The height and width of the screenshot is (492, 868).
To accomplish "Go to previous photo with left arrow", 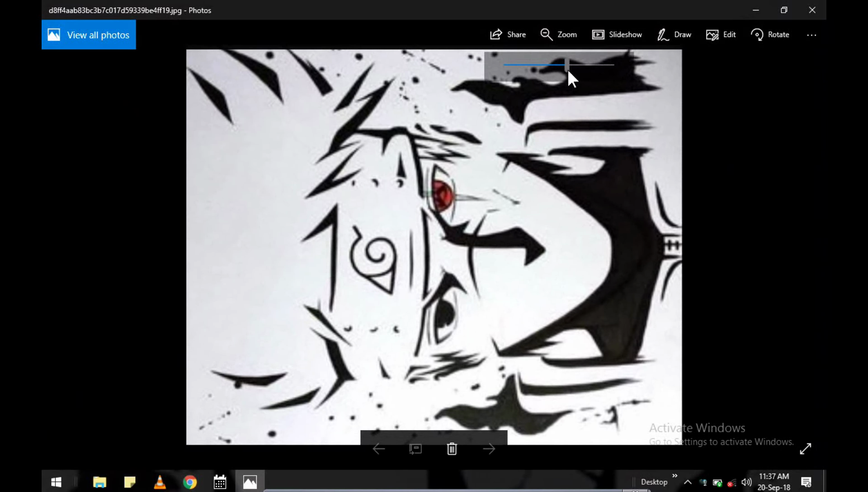I will (379, 449).
